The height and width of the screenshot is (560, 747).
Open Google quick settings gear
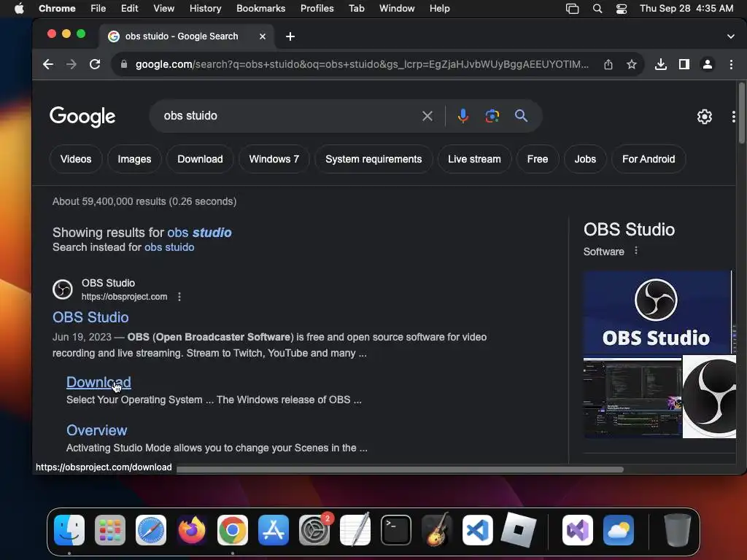[705, 117]
